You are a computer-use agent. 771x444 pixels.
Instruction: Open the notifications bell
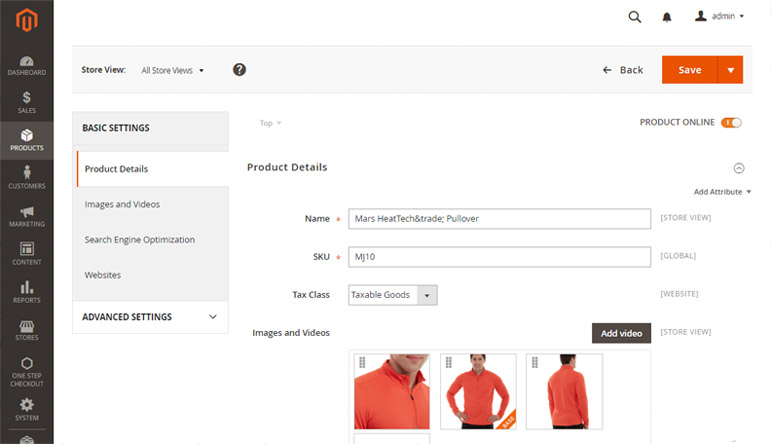pos(667,17)
